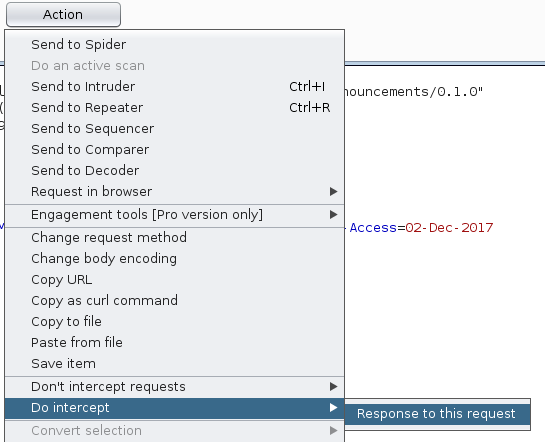545x442 pixels.
Task: Expand Request in browser submenu
Action: click(174, 191)
